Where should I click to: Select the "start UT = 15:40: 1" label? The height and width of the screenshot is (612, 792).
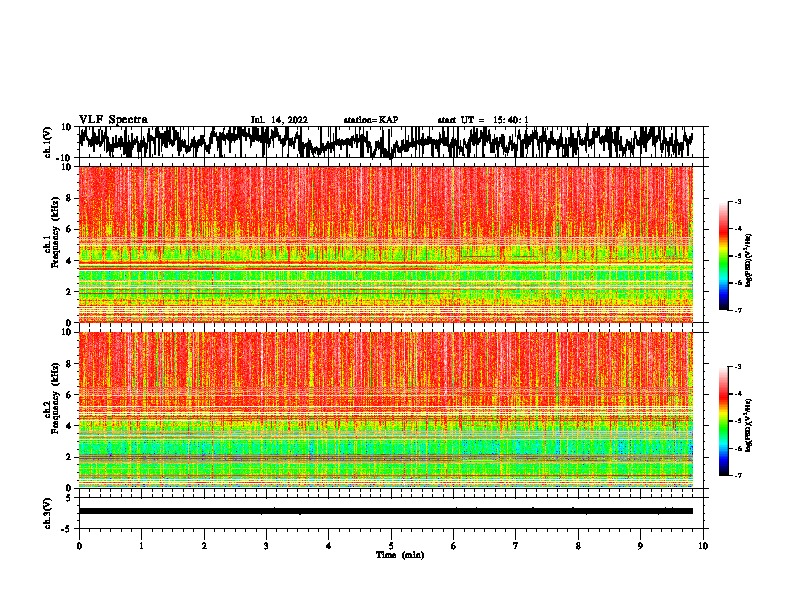point(483,120)
